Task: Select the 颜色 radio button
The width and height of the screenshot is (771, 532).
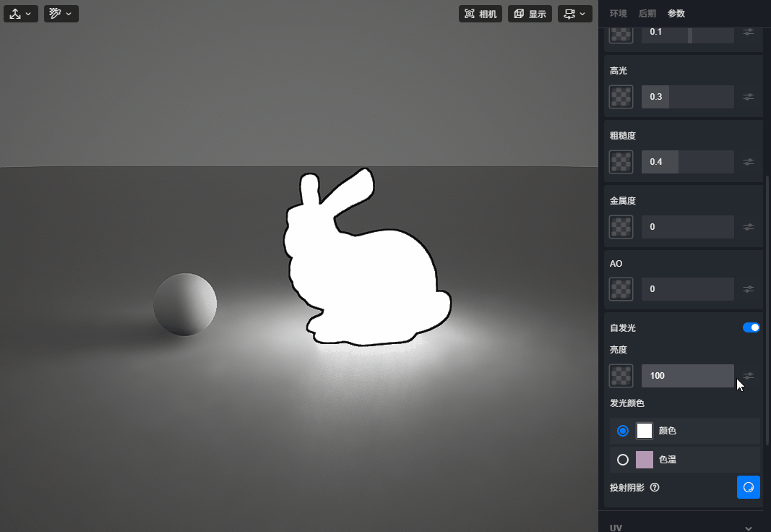Action: coord(622,431)
